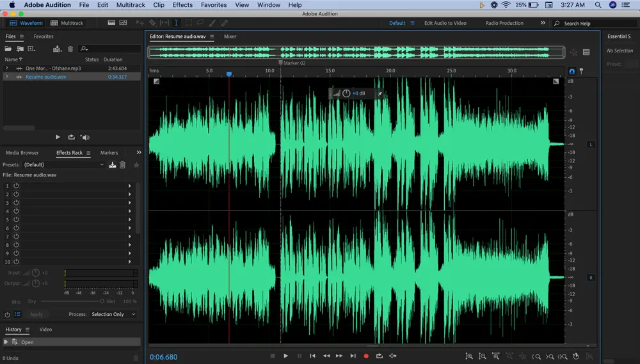Select the Time Selection tool
This screenshot has width=640, height=364.
(176, 23)
